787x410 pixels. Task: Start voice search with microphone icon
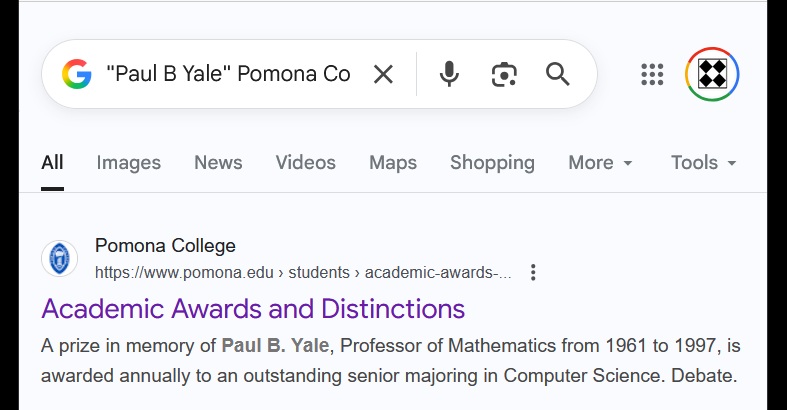click(450, 74)
